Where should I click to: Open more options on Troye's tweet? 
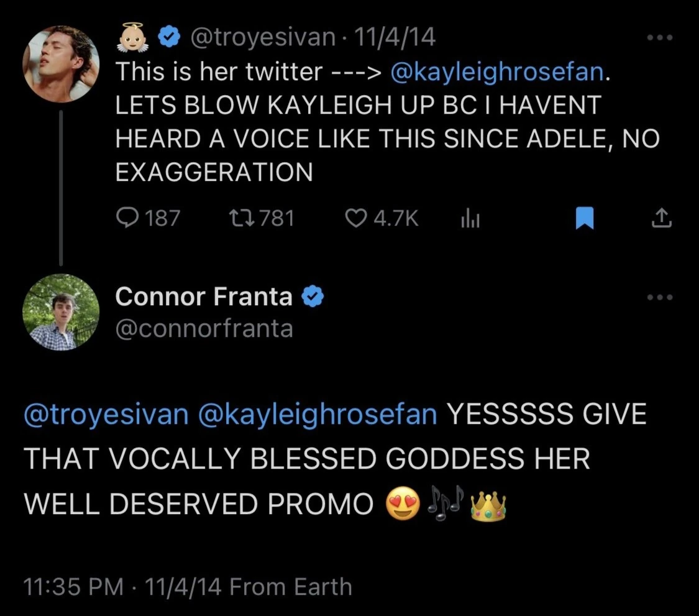click(x=660, y=39)
